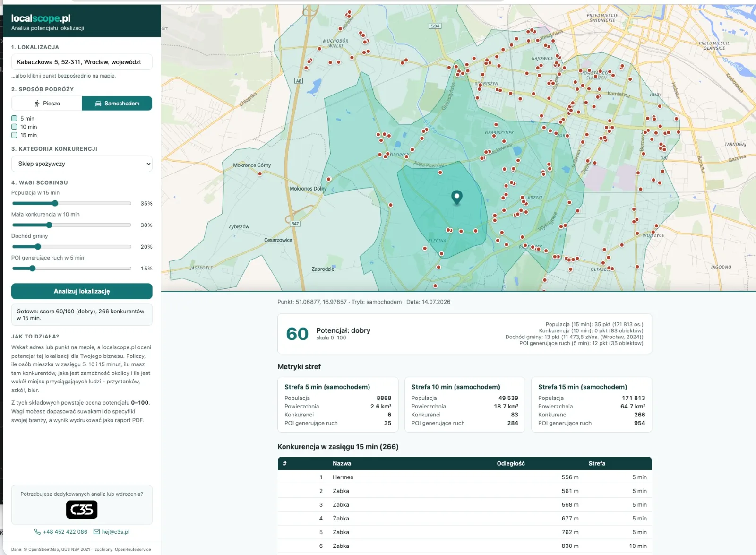Click the Odległość column header
Image resolution: width=756 pixels, height=555 pixels.
(x=511, y=464)
